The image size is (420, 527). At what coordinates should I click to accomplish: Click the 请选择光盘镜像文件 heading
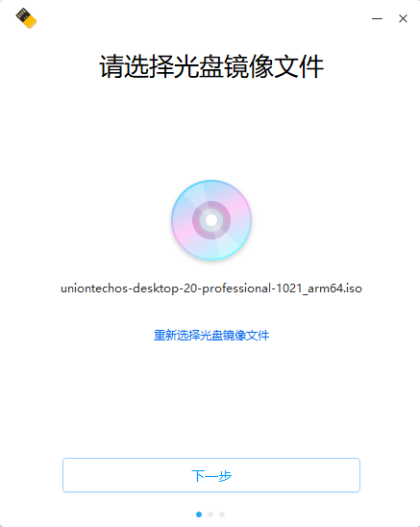tap(211, 66)
